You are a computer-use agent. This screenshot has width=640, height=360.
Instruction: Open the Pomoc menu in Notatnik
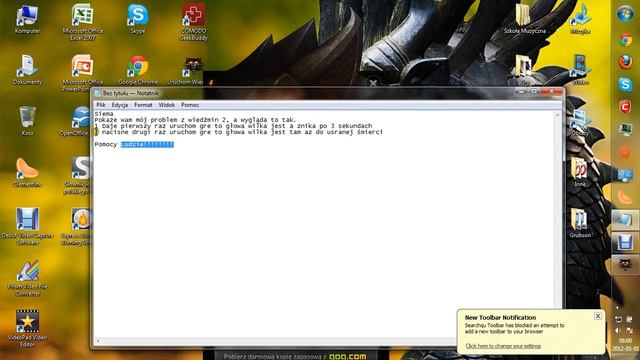(190, 105)
